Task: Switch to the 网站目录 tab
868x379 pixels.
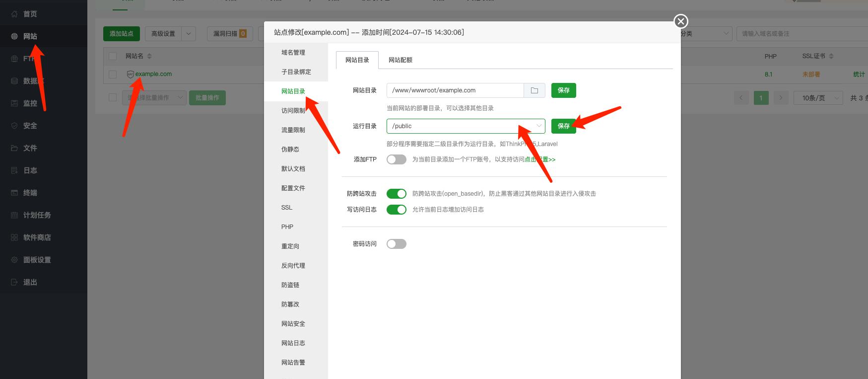Action: 357,60
